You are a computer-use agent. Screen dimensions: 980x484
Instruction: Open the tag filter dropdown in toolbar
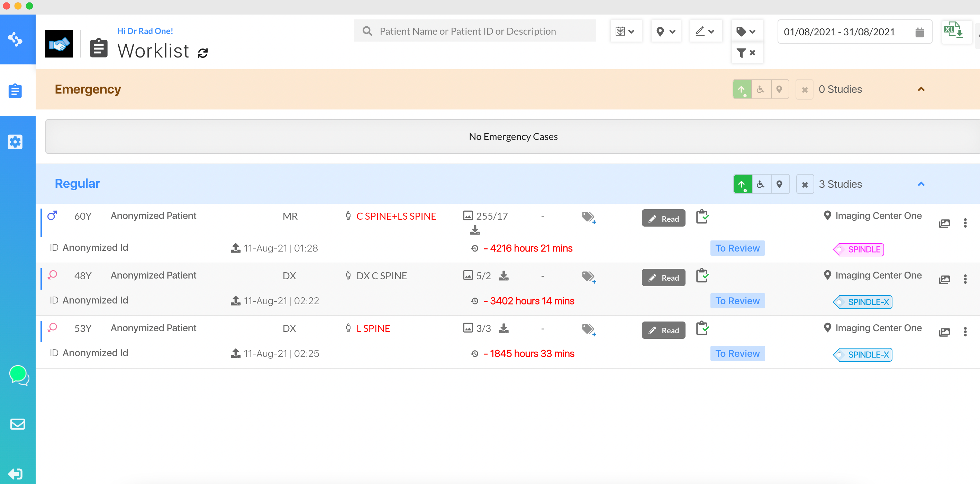(746, 31)
